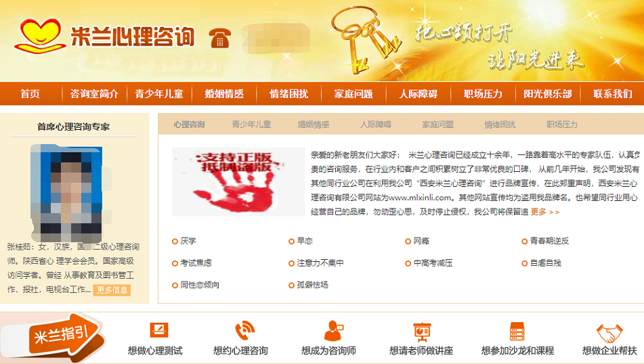Click the heart-shaped 米兰心理咨询 logo
Viewport: 644px width, 364px height.
pos(39,36)
